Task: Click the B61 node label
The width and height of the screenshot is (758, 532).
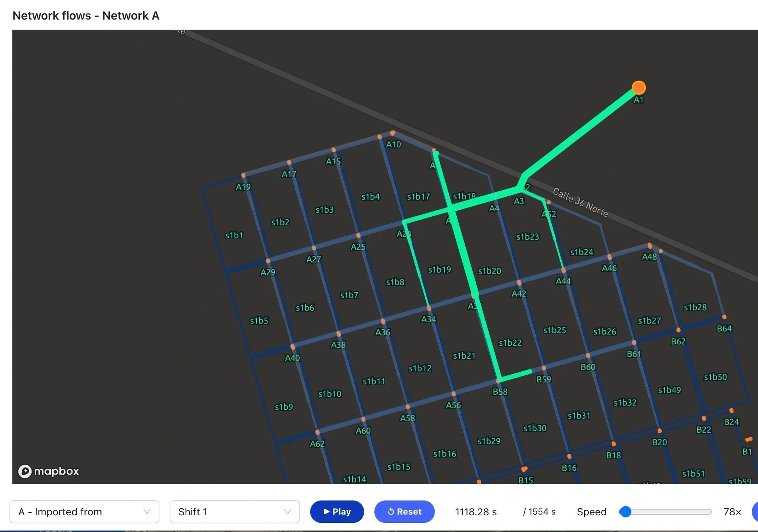Action: (634, 354)
